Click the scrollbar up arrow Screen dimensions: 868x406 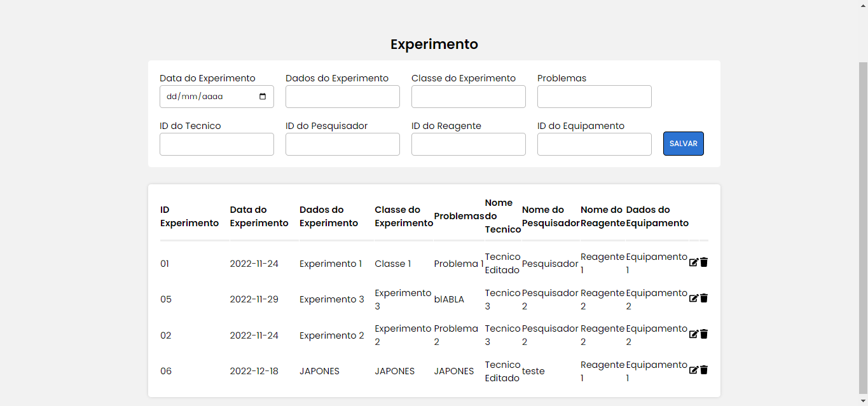pos(863,4)
